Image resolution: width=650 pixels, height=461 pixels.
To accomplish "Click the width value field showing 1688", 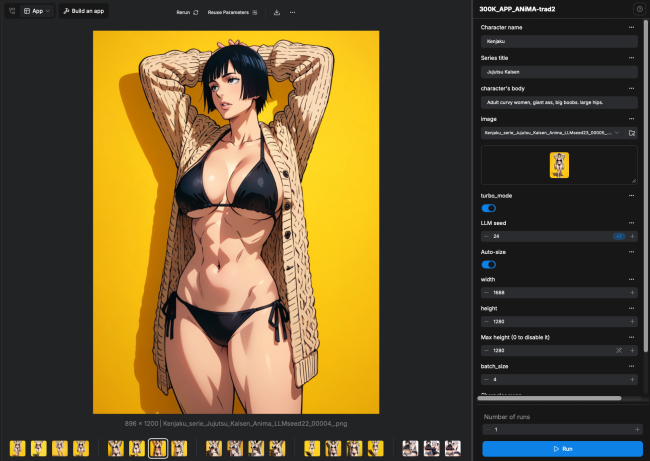I will (559, 293).
